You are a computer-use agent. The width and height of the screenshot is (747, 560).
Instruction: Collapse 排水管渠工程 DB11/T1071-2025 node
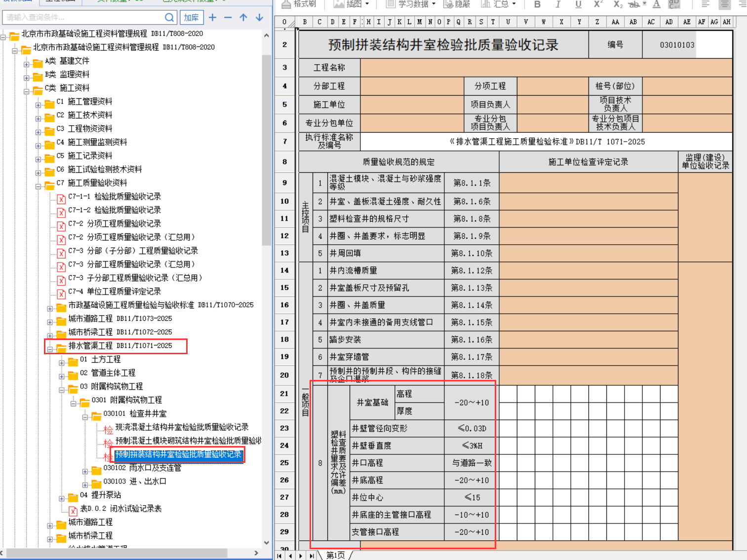[50, 349]
